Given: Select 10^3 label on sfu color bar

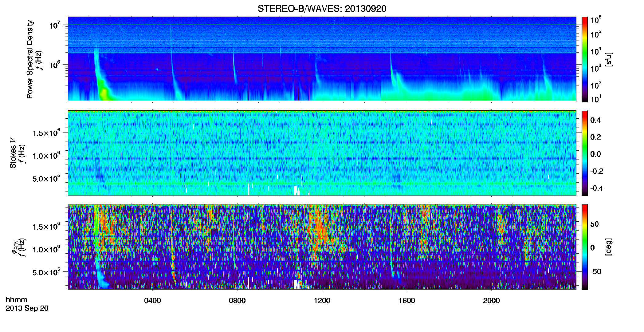Looking at the screenshot, I should click(596, 68).
